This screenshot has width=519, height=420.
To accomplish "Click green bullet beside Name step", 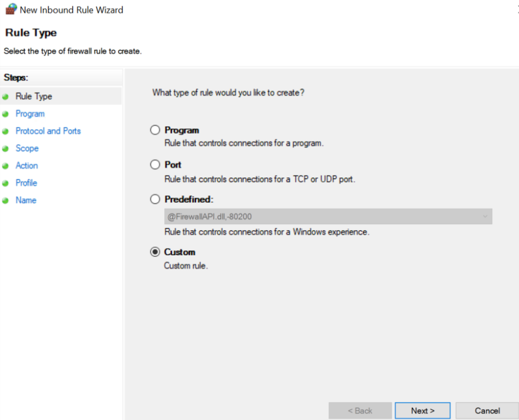I will pyautogui.click(x=5, y=200).
